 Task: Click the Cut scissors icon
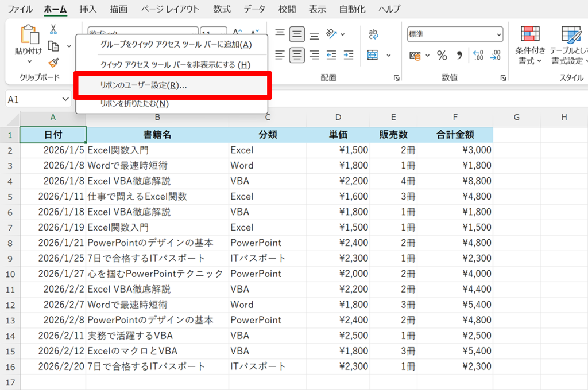pyautogui.click(x=53, y=29)
